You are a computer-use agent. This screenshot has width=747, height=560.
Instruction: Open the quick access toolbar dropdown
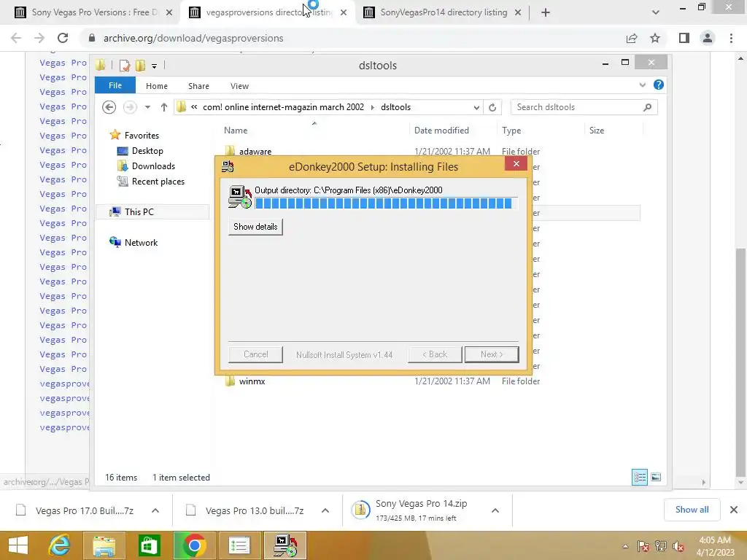[155, 66]
